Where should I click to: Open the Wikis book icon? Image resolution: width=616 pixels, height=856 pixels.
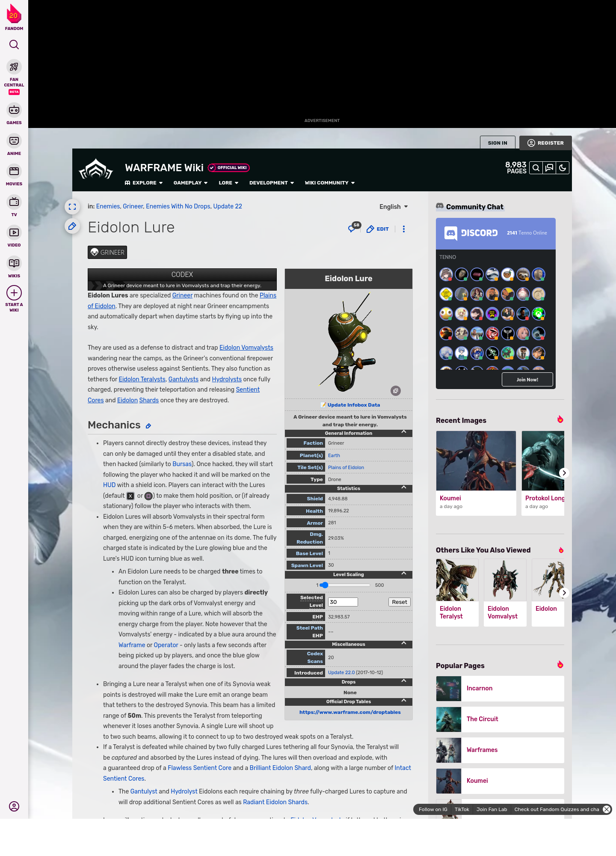click(x=14, y=263)
